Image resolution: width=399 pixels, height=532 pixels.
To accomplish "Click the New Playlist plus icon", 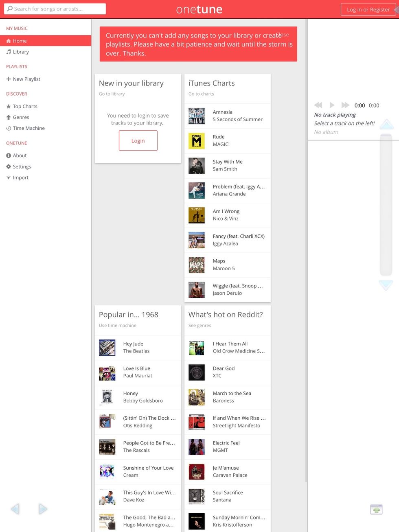I will [x=8, y=79].
